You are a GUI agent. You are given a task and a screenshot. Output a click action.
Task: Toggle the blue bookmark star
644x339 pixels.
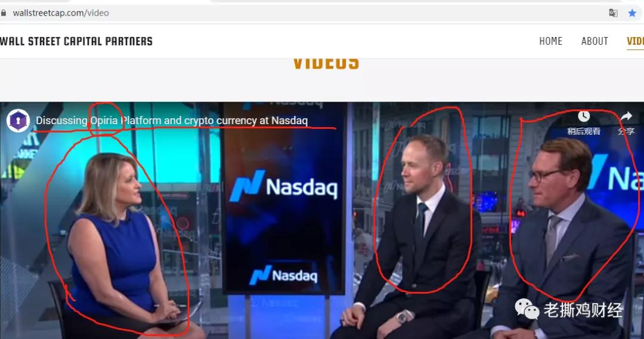pyautogui.click(x=632, y=13)
